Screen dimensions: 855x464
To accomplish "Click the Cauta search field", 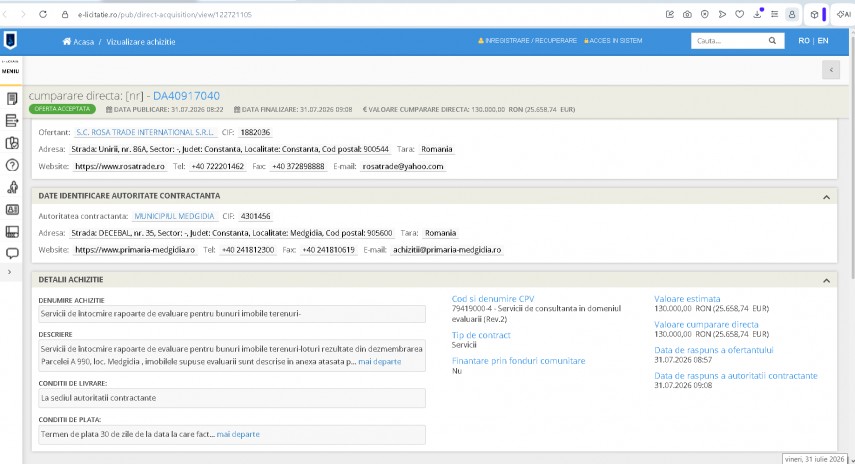I will point(728,41).
